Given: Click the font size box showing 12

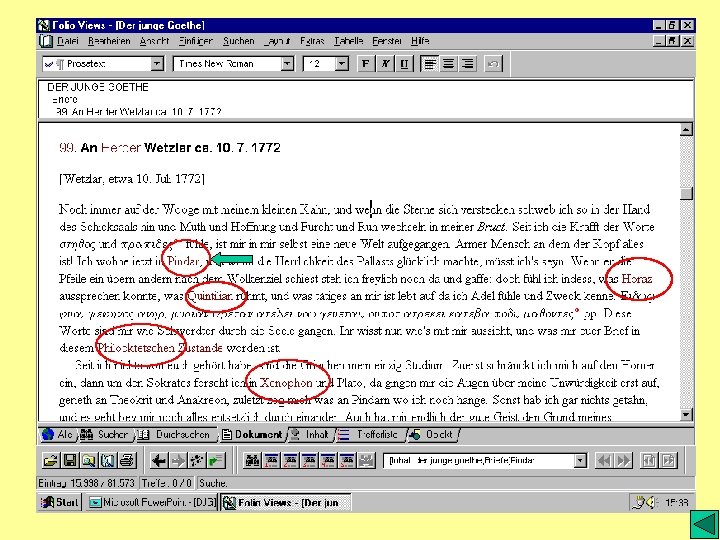Looking at the screenshot, I should (x=326, y=63).
